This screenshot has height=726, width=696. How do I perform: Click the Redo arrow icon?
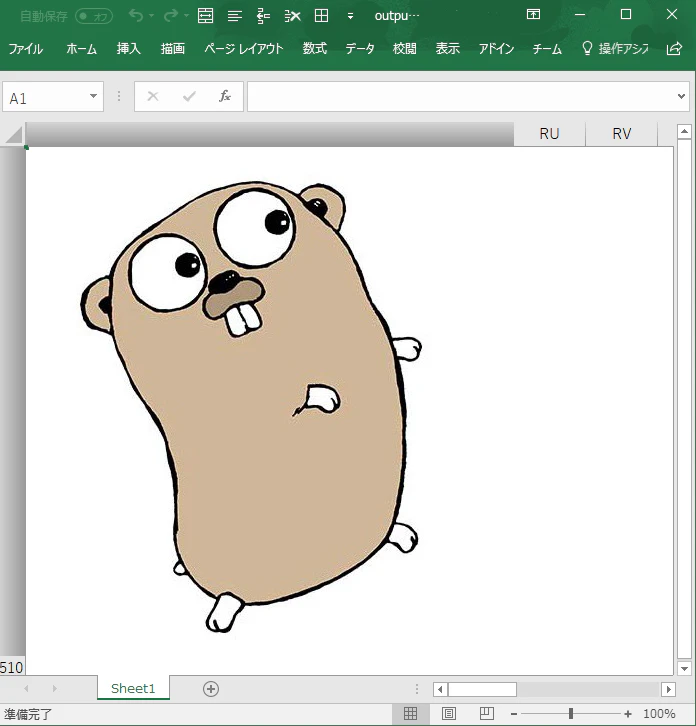171,16
